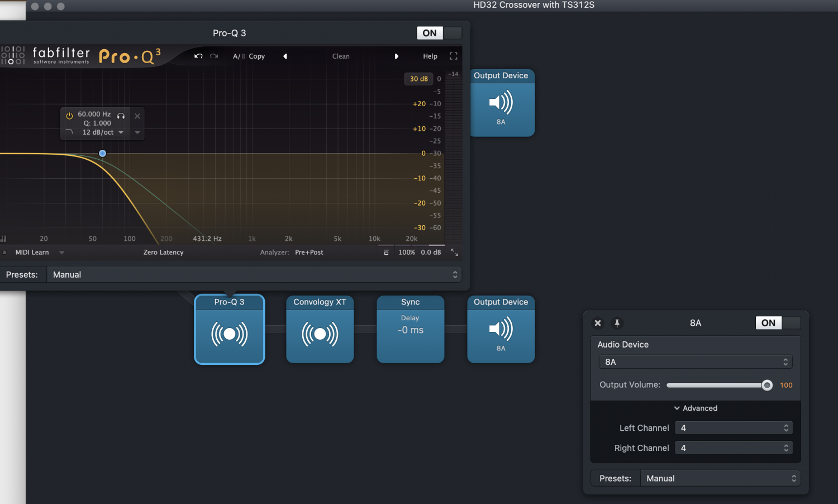Delete the band with X button
Image resolution: width=838 pixels, height=504 pixels.
pos(137,116)
